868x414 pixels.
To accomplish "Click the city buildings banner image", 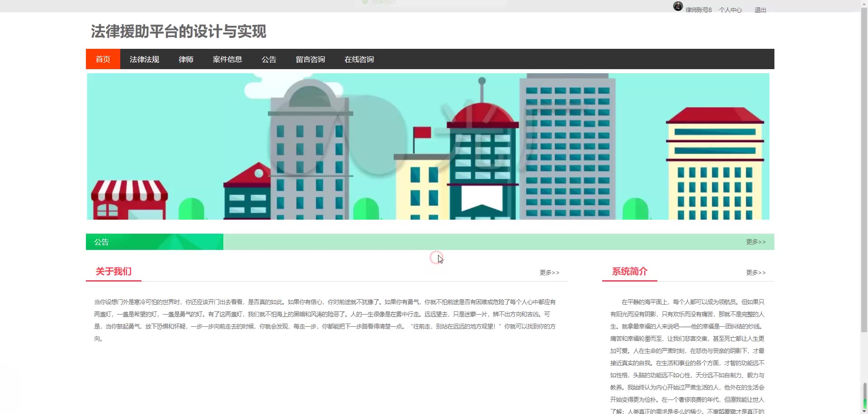I will (x=428, y=146).
